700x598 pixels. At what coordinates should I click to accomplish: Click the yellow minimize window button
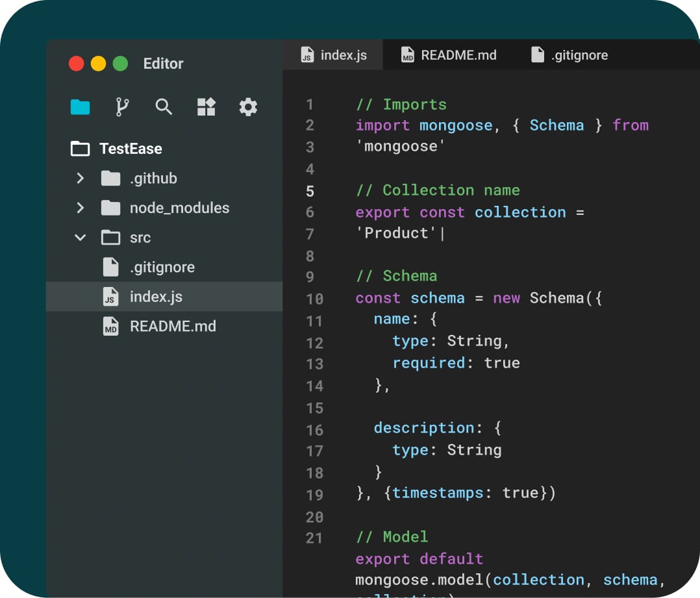pyautogui.click(x=98, y=64)
